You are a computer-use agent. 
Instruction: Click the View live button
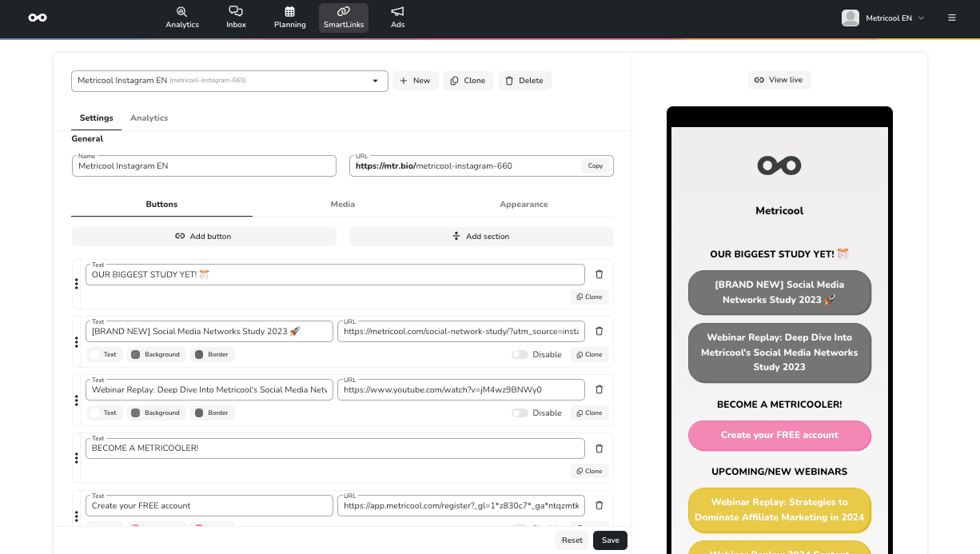click(x=779, y=79)
